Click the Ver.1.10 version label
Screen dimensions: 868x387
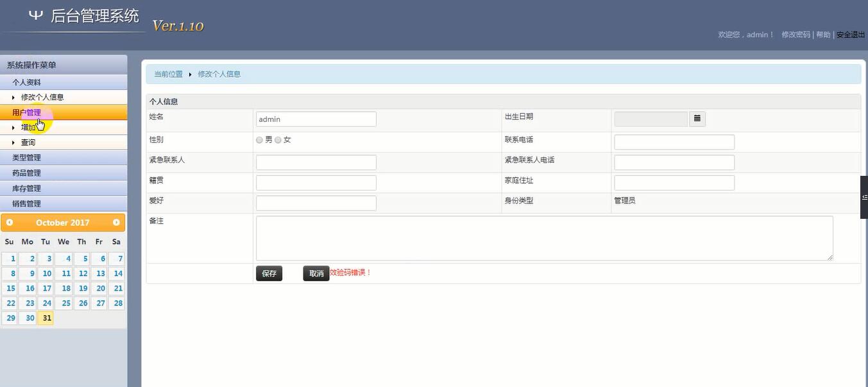coord(178,26)
